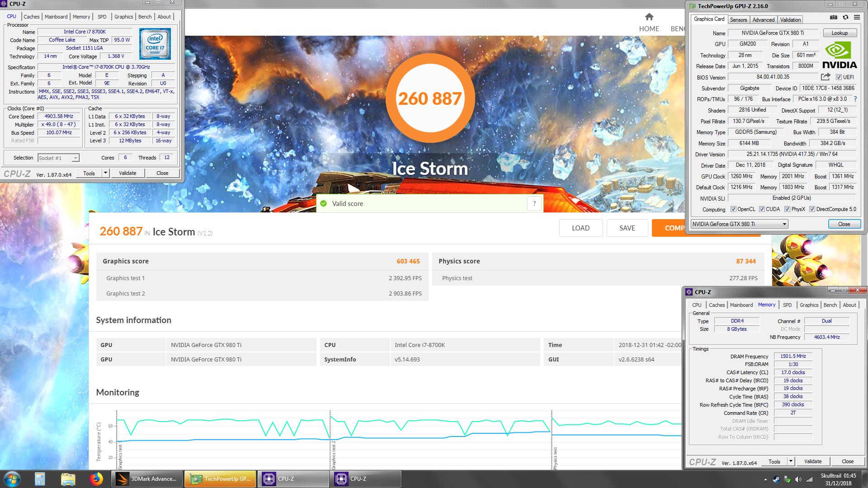
Task: Click the Intel Core i7 badge in CPU-Z
Action: coord(155,44)
